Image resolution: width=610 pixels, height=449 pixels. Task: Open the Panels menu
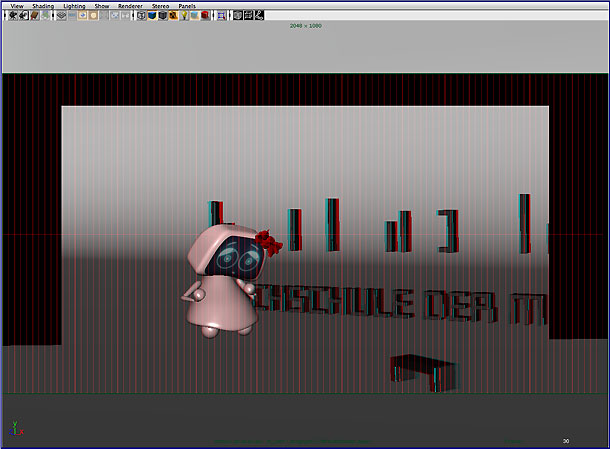pyautogui.click(x=187, y=6)
